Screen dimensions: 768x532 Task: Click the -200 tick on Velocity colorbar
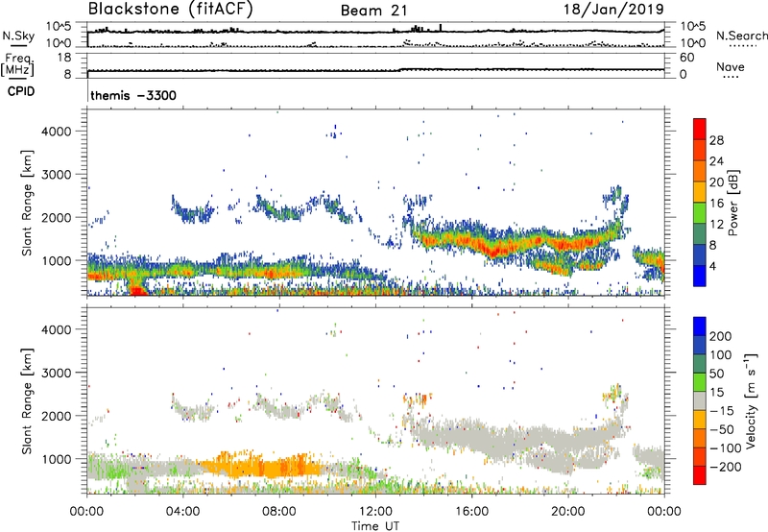tap(726, 467)
